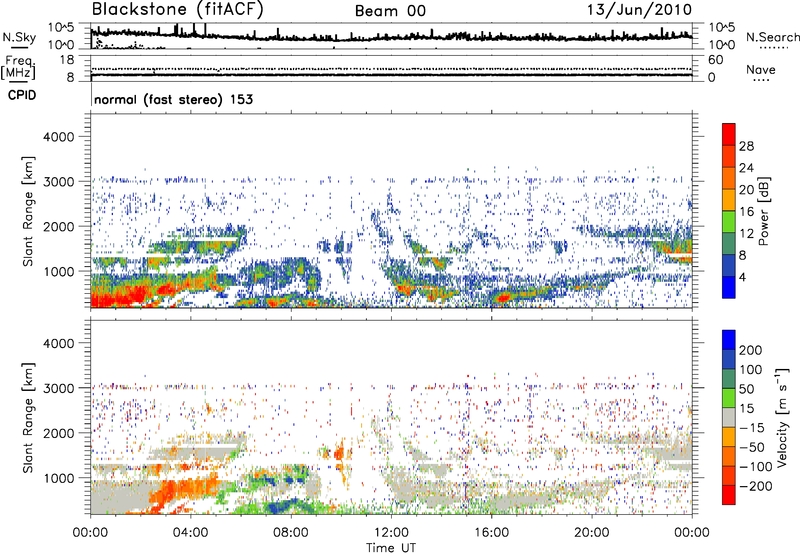Click the "Power [dB]" colorbar title
The image size is (800, 554).
tap(763, 211)
